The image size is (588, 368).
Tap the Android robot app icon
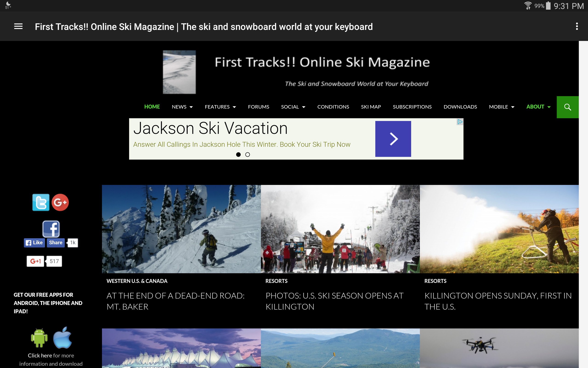click(x=39, y=338)
